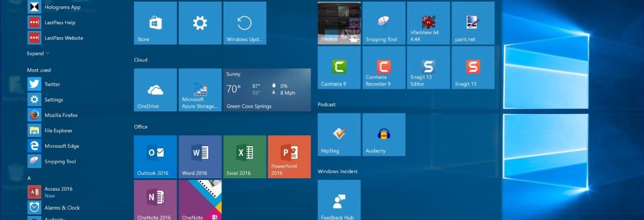Select the Cloud group heading

(x=141, y=60)
